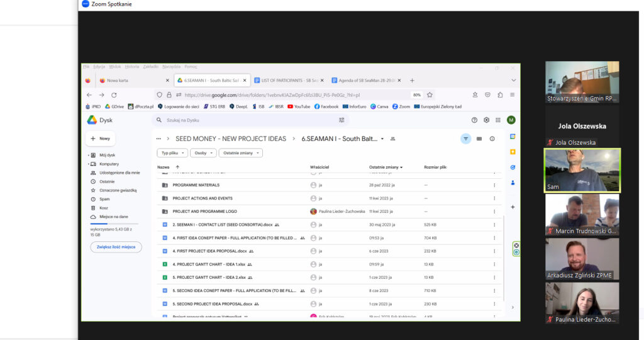Expand Mój dysk tree item
644x340 pixels.
click(x=89, y=156)
